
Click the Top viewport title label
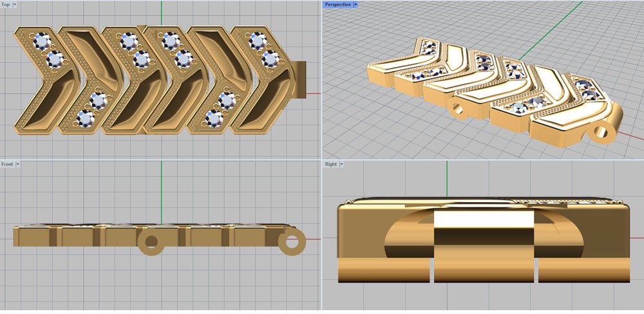pyautogui.click(x=6, y=4)
